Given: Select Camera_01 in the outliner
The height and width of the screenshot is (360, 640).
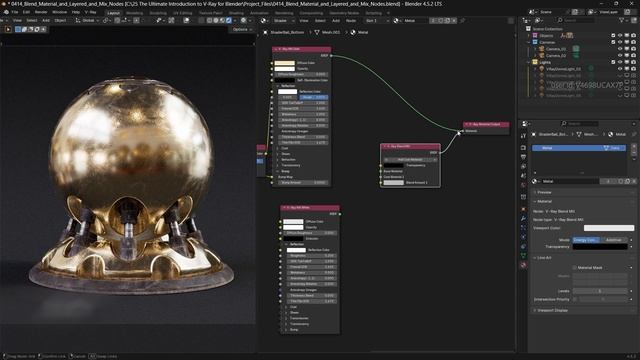Looking at the screenshot, I should point(556,49).
